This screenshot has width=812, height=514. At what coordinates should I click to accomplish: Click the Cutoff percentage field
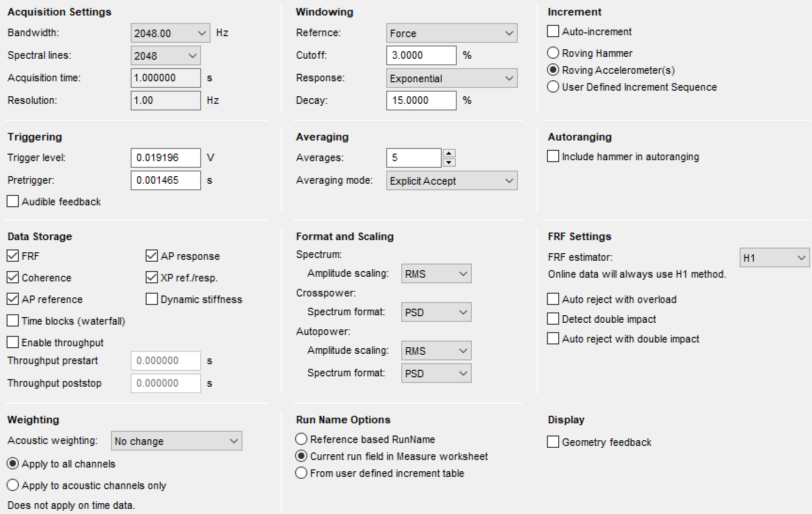pyautogui.click(x=421, y=55)
